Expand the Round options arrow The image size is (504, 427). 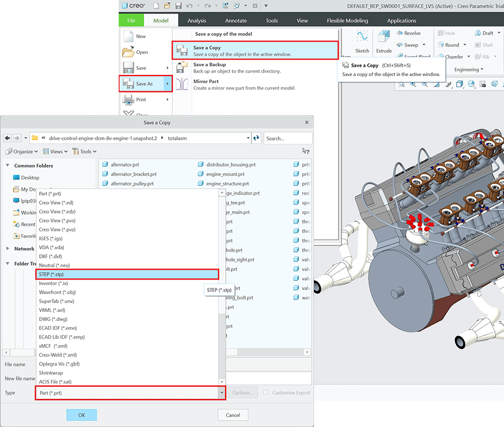465,45
